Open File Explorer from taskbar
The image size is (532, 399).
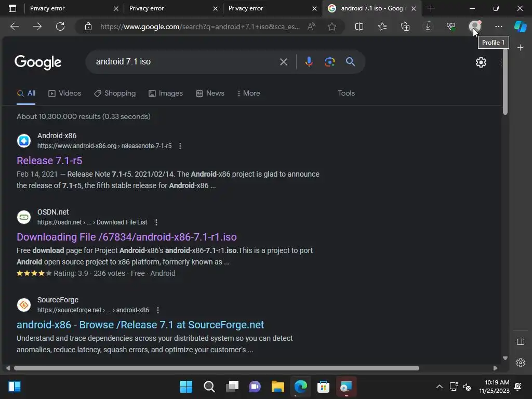point(277,387)
